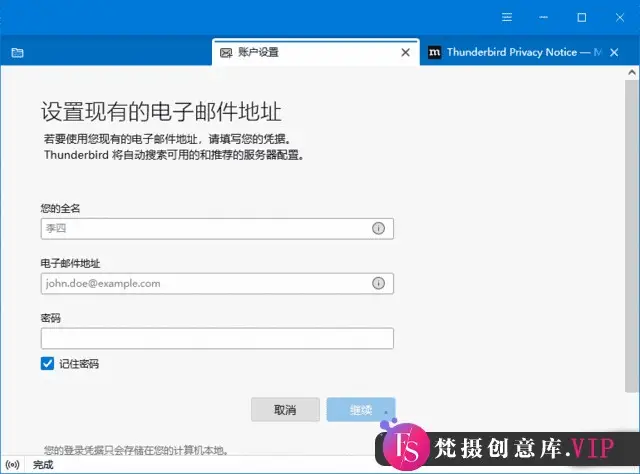Click the 密码 password field
This screenshot has width=640, height=474.
(217, 338)
